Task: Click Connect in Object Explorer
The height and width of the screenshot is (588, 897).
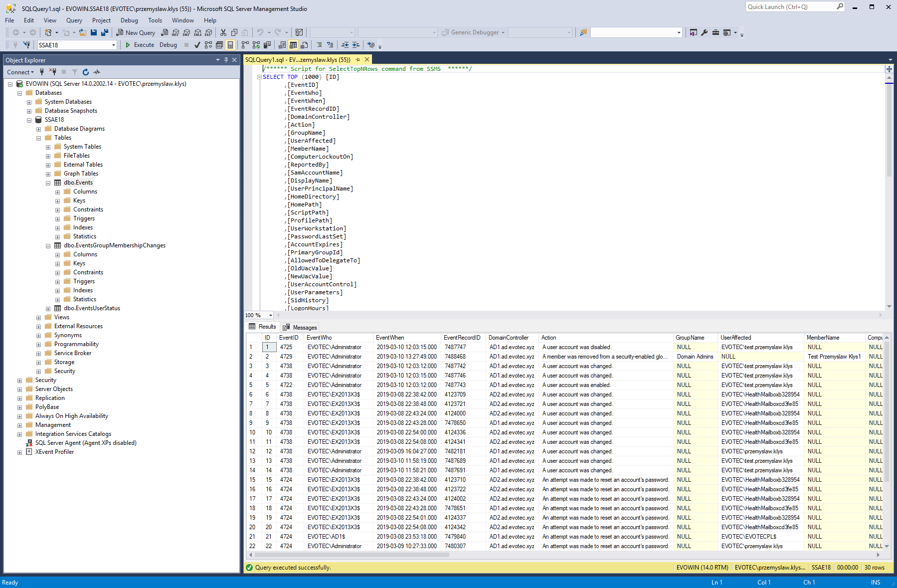Action: (x=19, y=72)
